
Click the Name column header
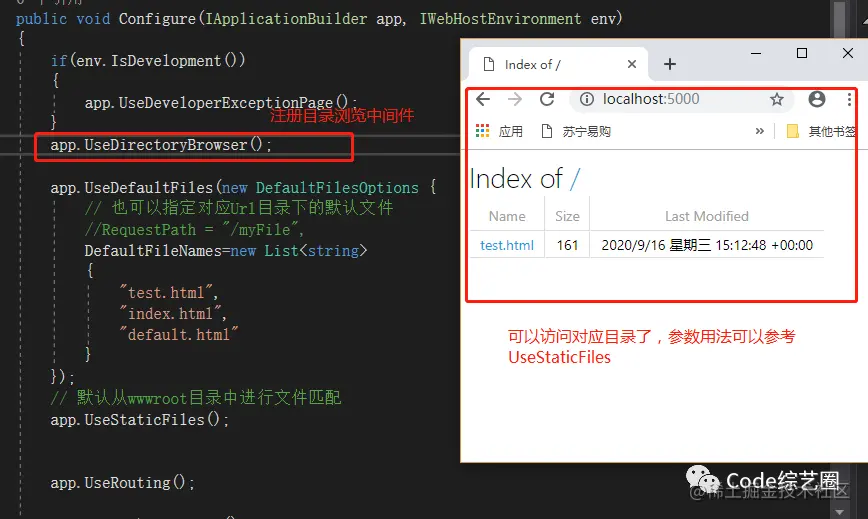tap(507, 216)
